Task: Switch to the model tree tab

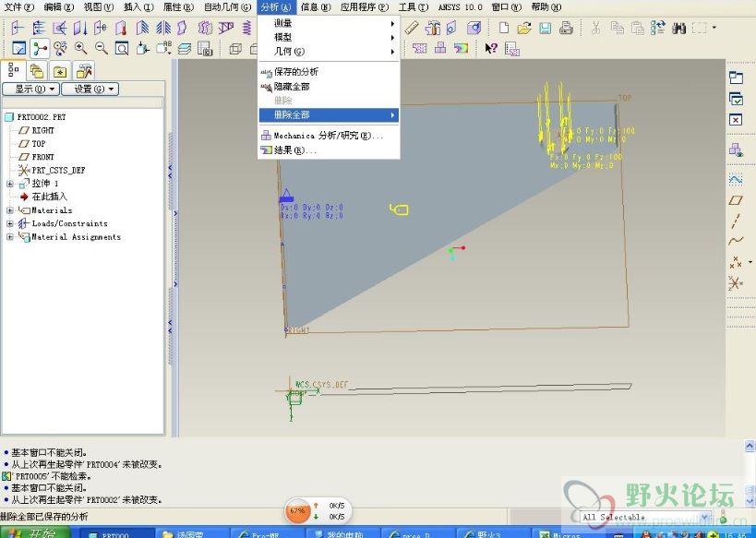Action: click(x=15, y=70)
